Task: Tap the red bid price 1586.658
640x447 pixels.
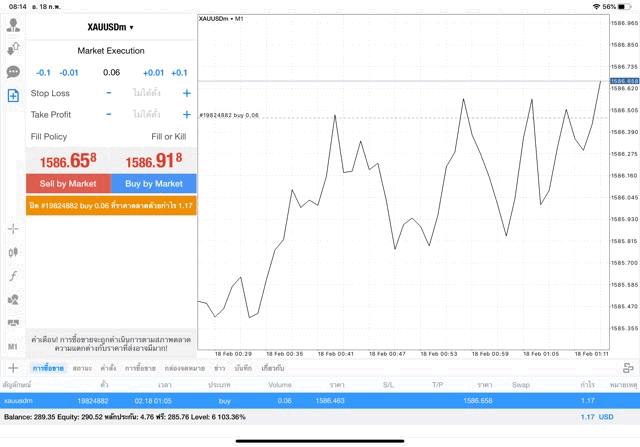Action: [x=68, y=160]
